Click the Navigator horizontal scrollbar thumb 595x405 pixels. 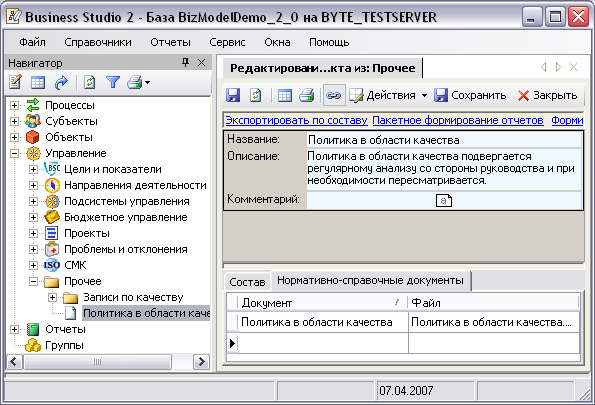(x=97, y=362)
